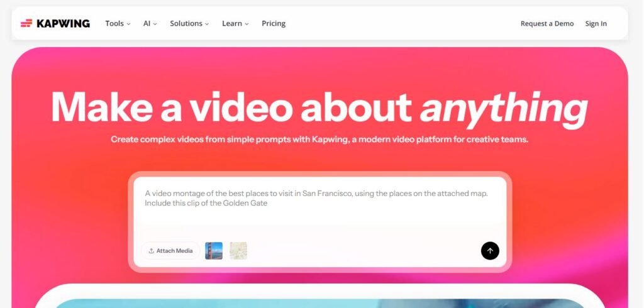Click the Kapwing logo icon
This screenshot has width=644, height=308.
[26, 23]
